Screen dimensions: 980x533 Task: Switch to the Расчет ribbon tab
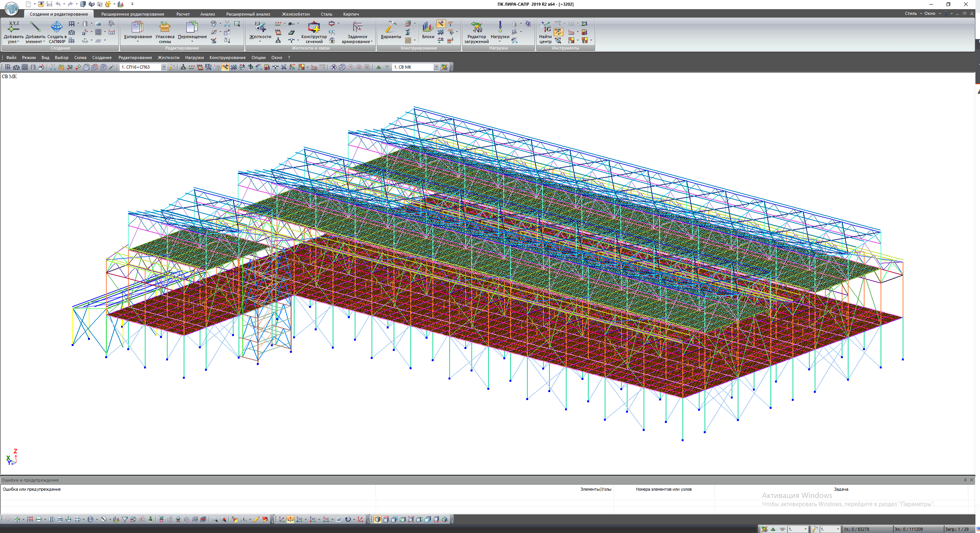pos(183,14)
